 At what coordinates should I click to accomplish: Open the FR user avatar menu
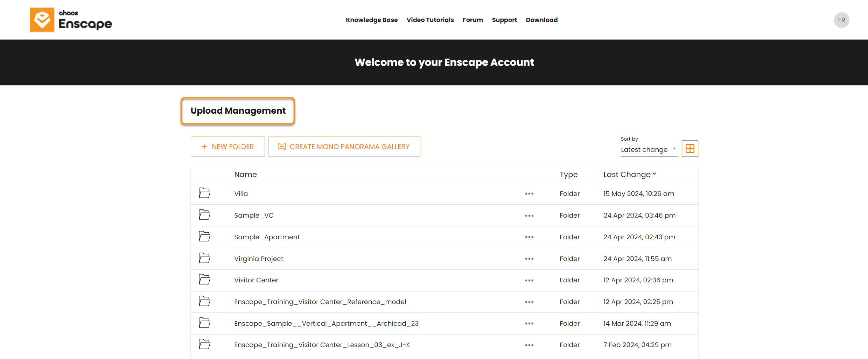841,20
